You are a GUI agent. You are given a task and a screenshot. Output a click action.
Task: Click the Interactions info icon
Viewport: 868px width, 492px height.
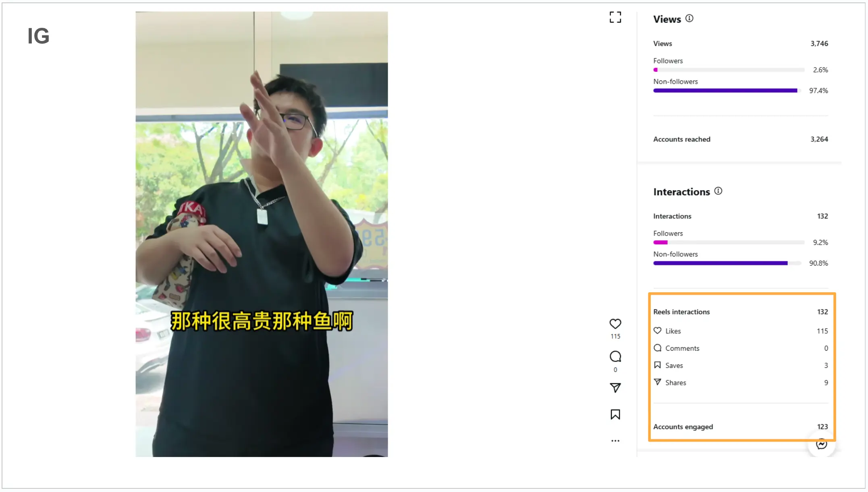pyautogui.click(x=718, y=191)
